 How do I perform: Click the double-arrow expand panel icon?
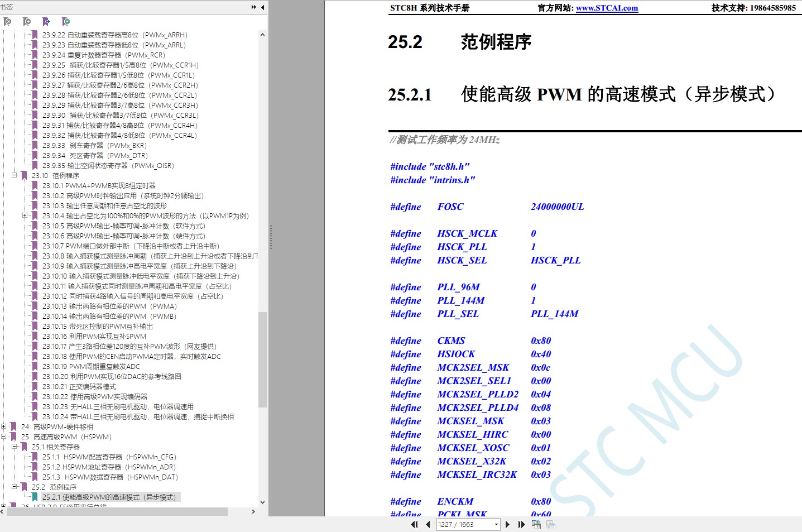tap(254, 7)
